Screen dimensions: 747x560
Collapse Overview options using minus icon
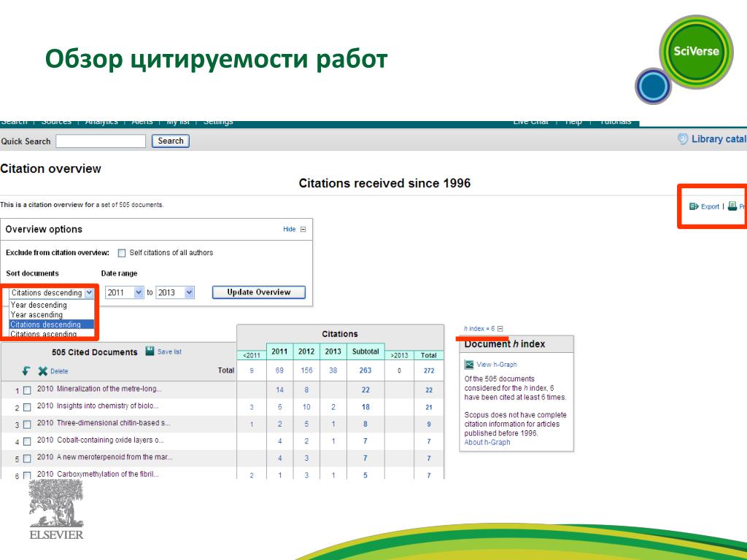click(303, 229)
